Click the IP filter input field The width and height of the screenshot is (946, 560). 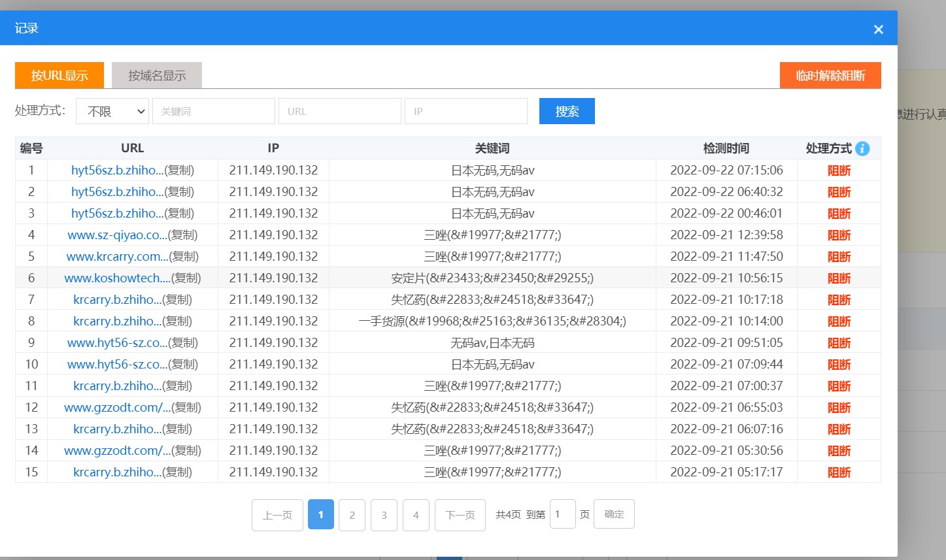click(x=465, y=111)
